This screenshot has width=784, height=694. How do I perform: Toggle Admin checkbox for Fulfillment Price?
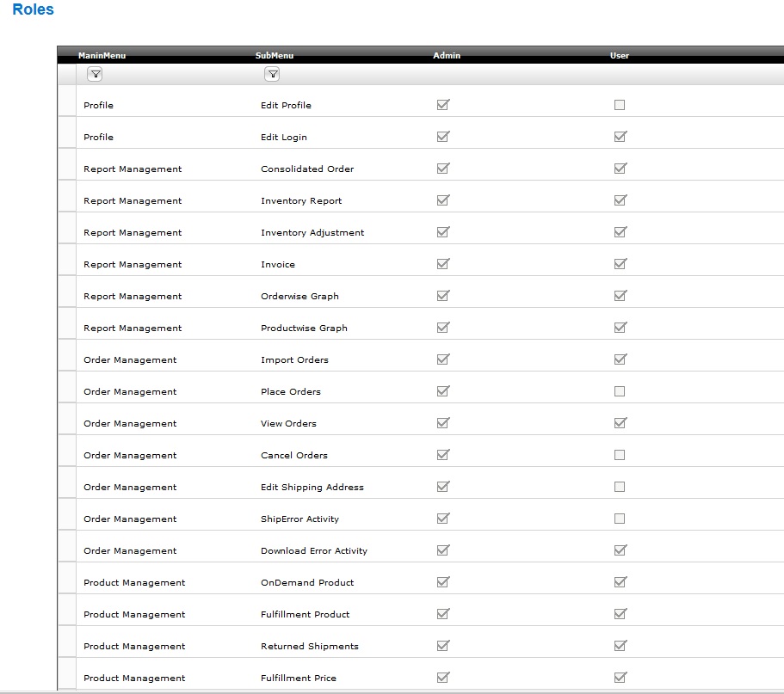(443, 678)
